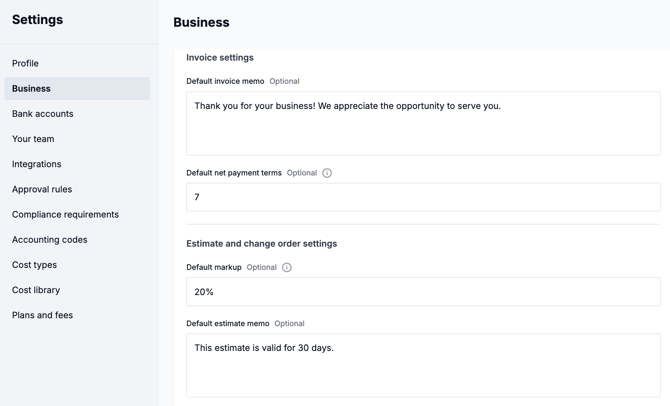Open Approval rules in sidebar
Image resolution: width=670 pixels, height=406 pixels.
[x=42, y=189]
